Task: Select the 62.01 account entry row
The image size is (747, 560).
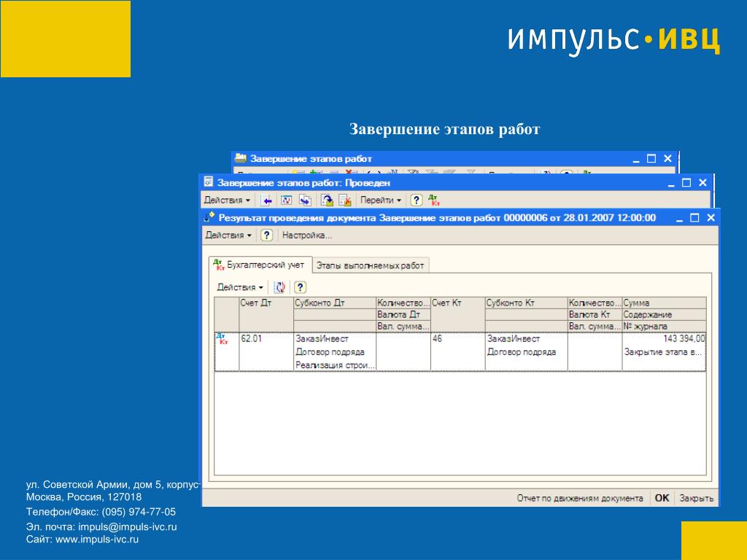Action: tap(460, 351)
